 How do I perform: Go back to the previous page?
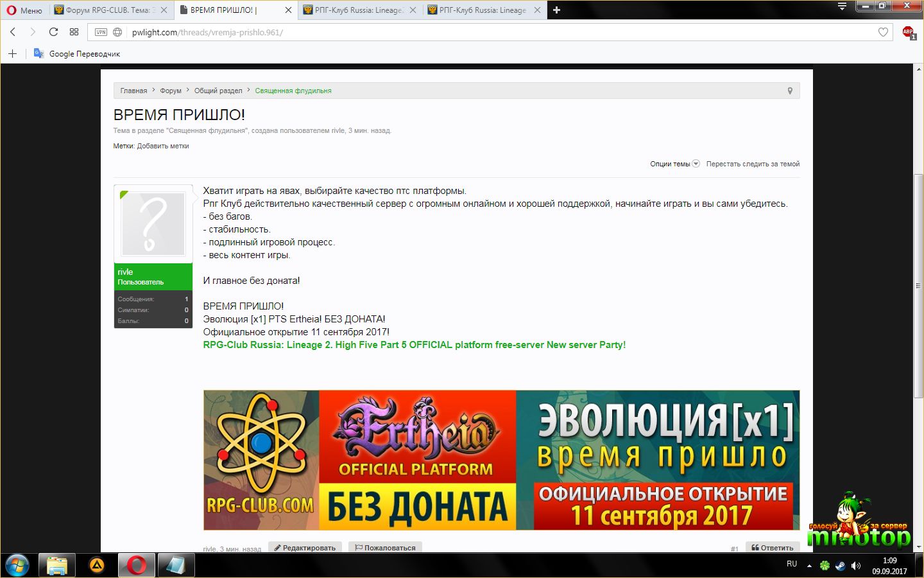pyautogui.click(x=13, y=31)
